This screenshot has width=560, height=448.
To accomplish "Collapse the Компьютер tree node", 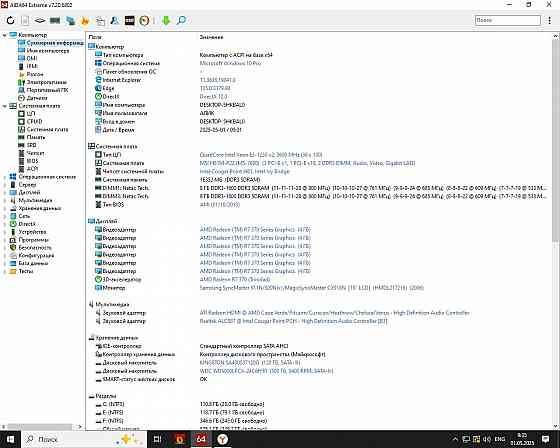I will pos(4,35).
